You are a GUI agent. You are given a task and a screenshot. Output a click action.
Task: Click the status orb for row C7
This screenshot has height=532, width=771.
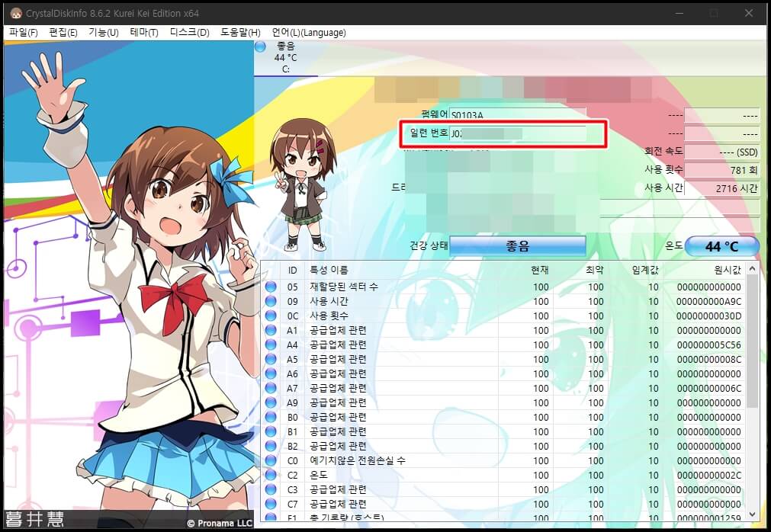point(271,504)
